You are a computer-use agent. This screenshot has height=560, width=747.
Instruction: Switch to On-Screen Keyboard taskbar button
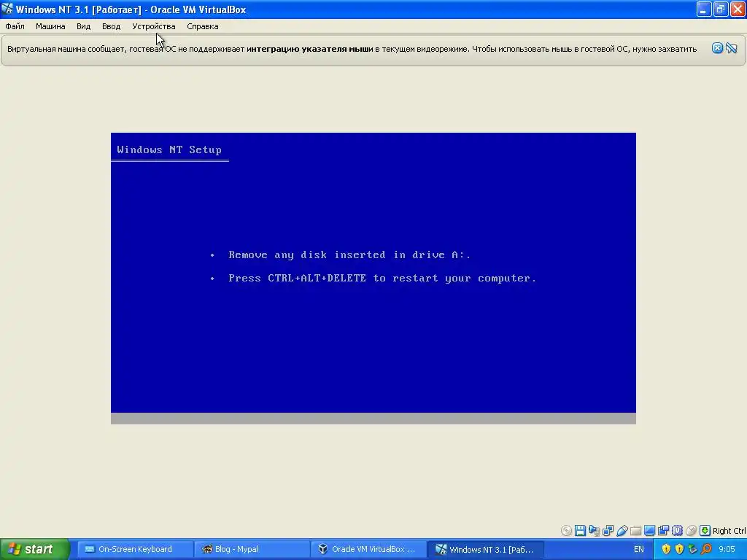[135, 549]
